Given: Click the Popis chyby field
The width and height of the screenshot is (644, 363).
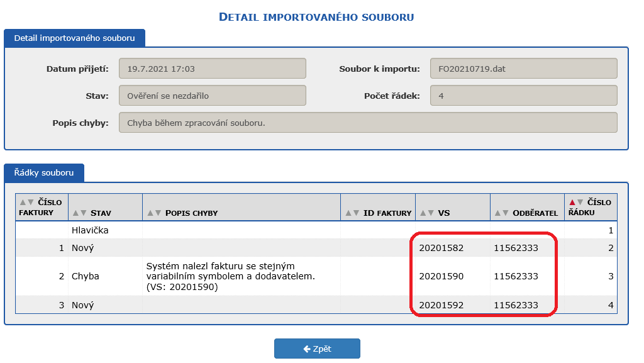Looking at the screenshot, I should (368, 123).
